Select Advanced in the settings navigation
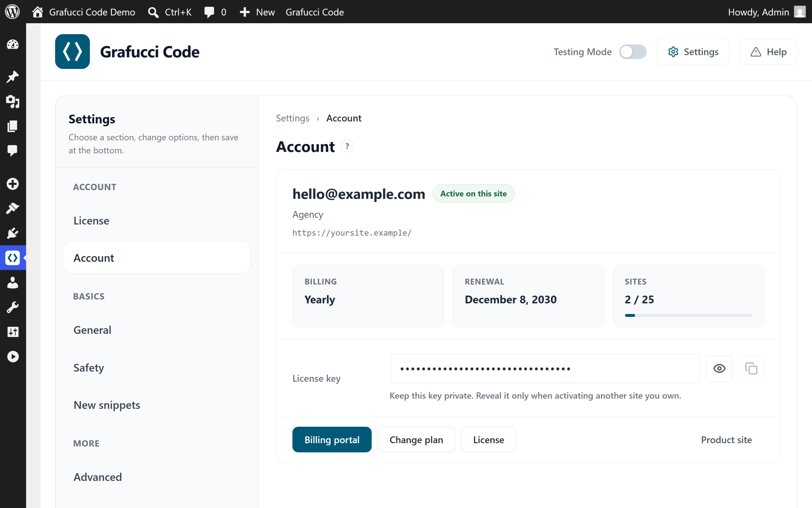 point(157,477)
